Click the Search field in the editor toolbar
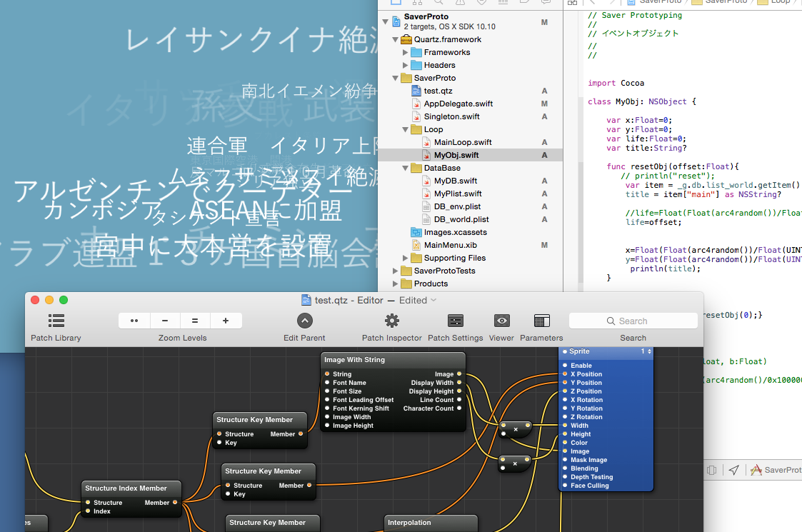The height and width of the screenshot is (532, 802). click(x=633, y=320)
